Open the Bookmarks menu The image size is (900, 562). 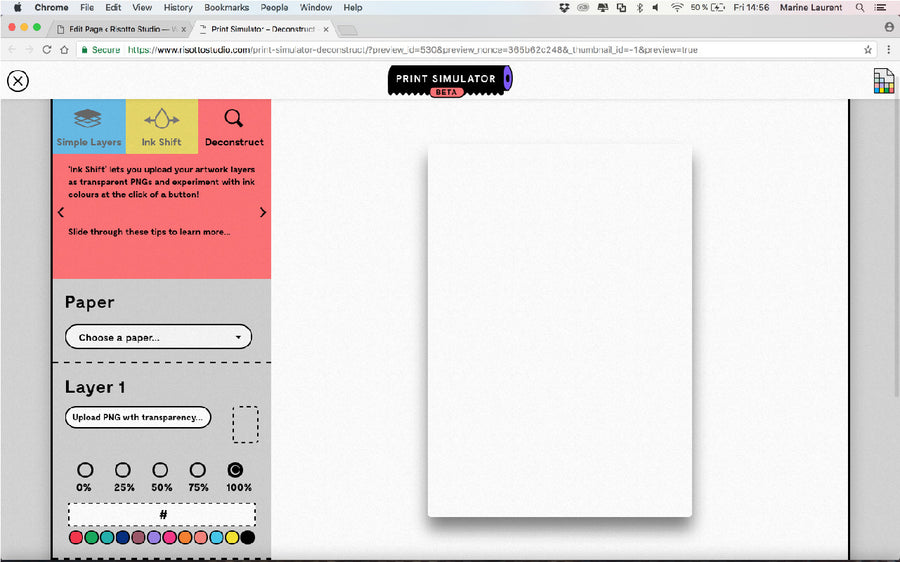(227, 7)
